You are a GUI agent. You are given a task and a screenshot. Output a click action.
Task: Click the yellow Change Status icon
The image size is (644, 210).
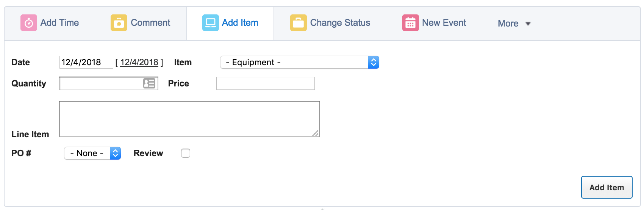pos(298,23)
